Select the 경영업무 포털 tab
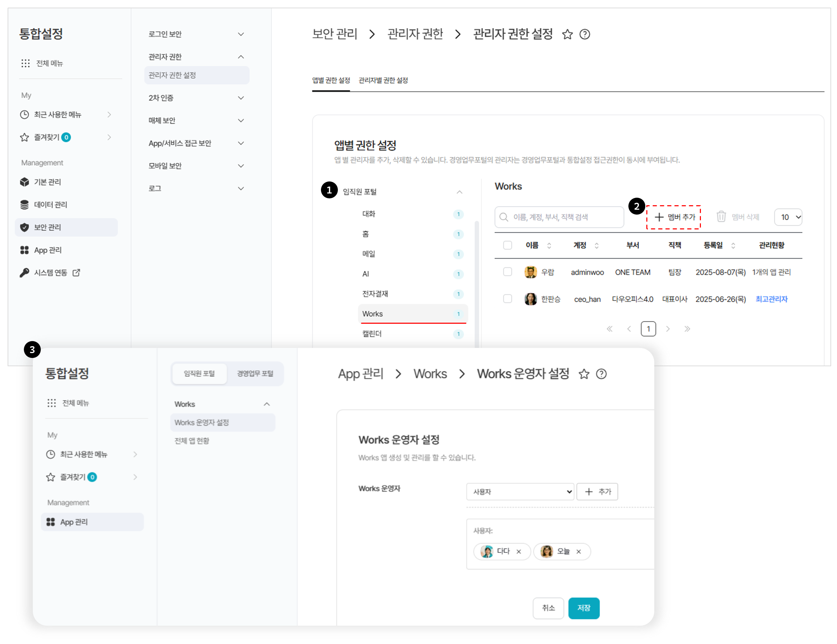 (255, 373)
